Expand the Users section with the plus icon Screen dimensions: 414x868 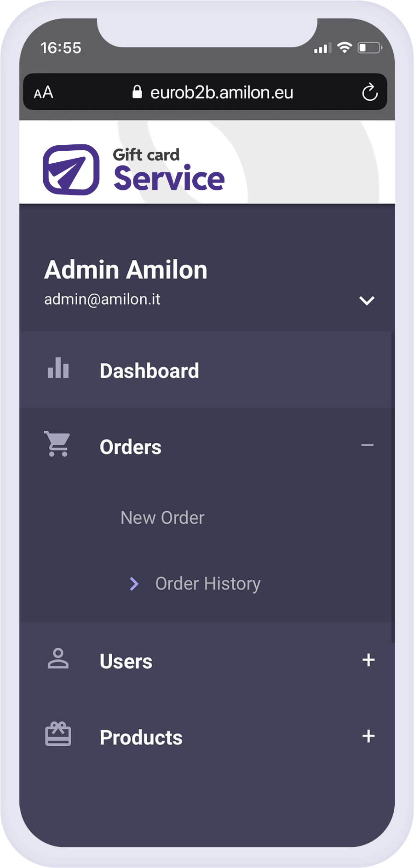(x=368, y=660)
